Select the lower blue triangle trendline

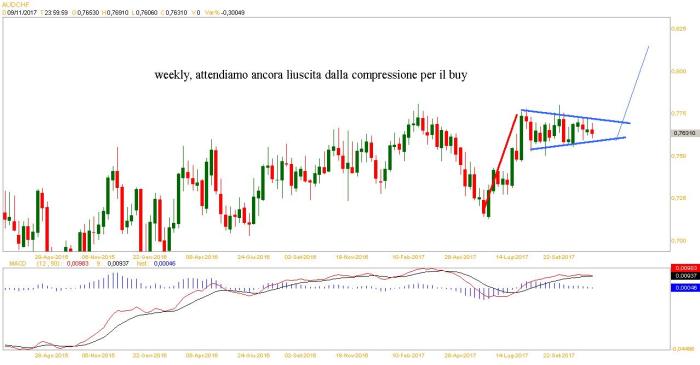[x=578, y=143]
